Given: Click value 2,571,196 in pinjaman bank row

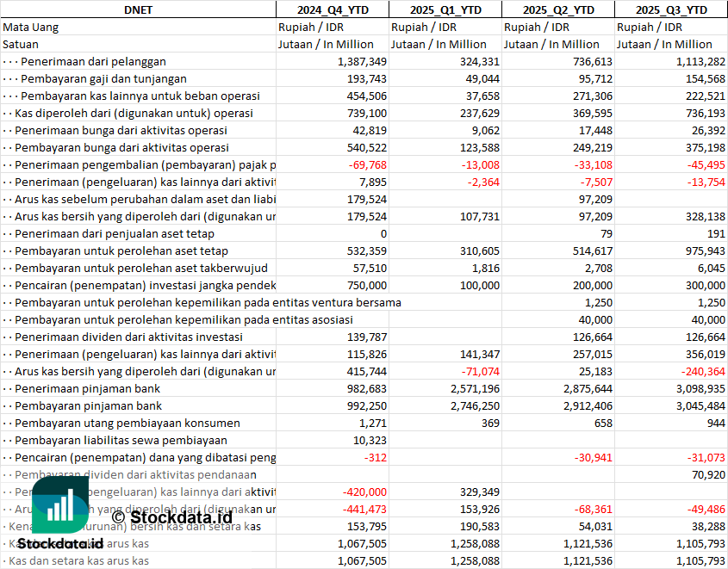Looking at the screenshot, I should (x=475, y=387).
